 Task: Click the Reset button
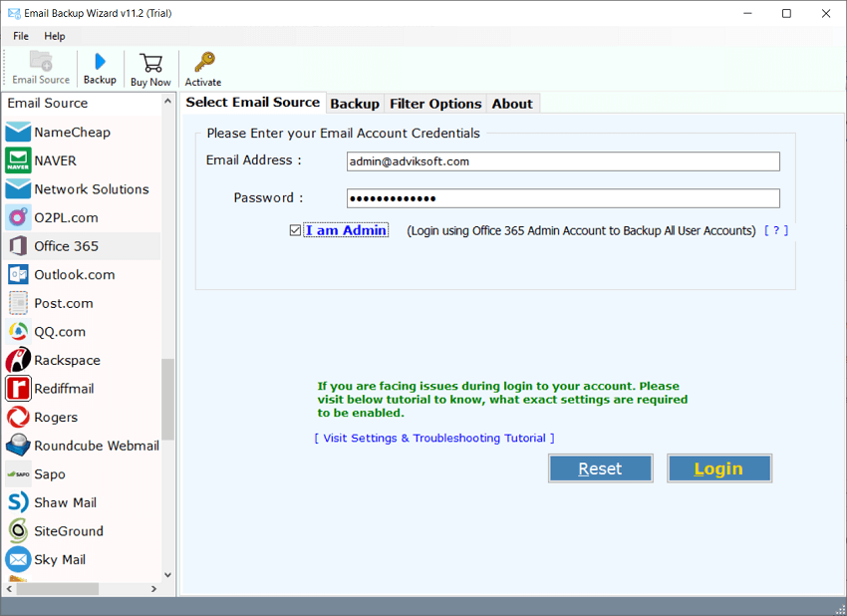pyautogui.click(x=600, y=468)
